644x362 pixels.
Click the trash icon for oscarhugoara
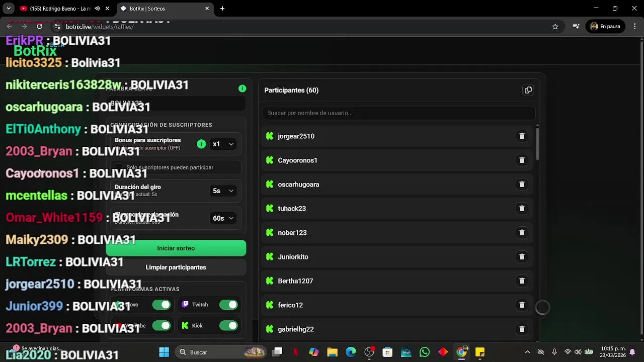[522, 185]
